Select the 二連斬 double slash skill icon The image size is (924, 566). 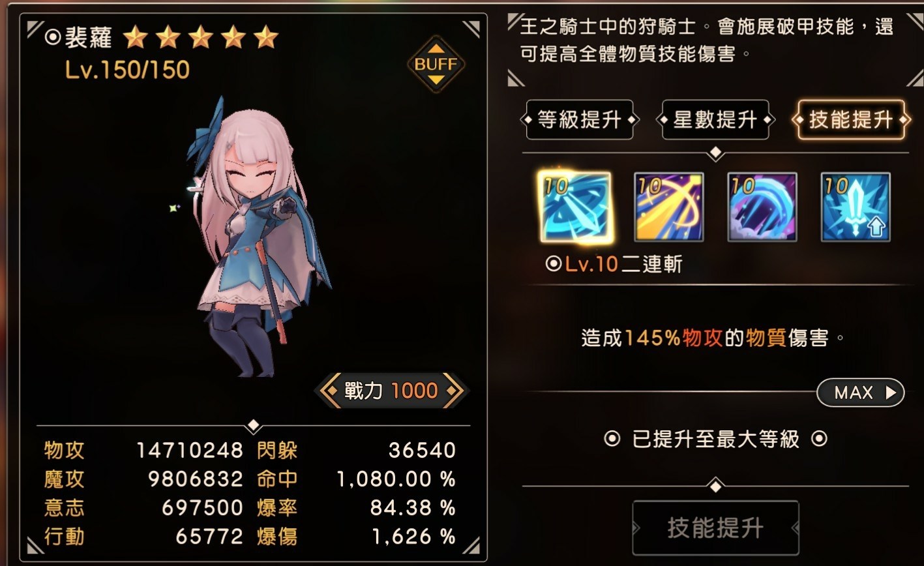[576, 207]
